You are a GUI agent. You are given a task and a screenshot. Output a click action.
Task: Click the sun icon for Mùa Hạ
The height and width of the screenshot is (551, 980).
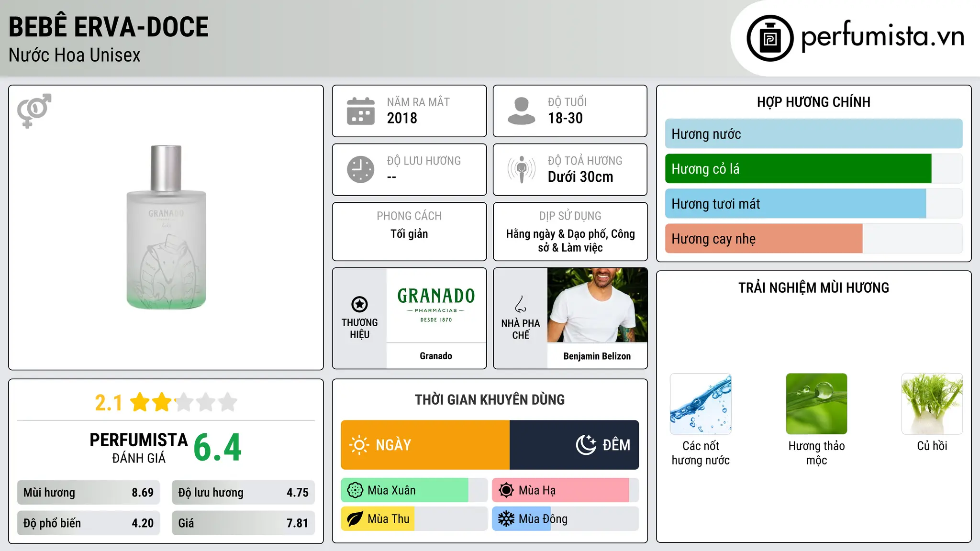click(506, 490)
